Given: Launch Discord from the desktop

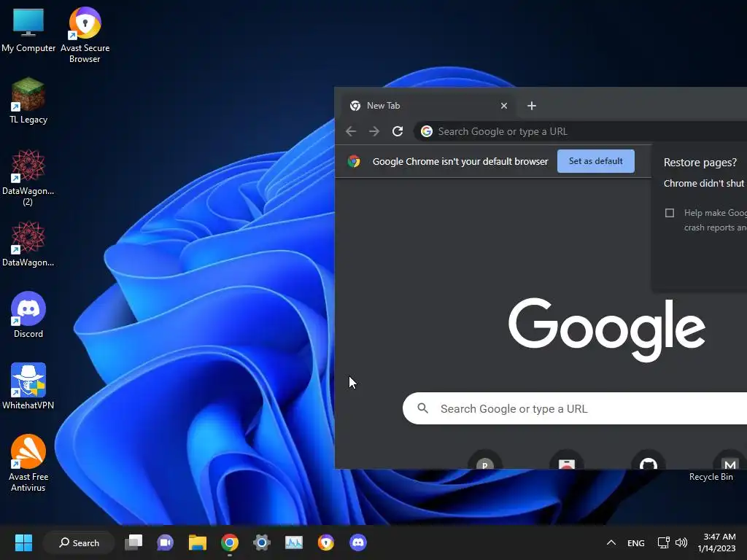Looking at the screenshot, I should pyautogui.click(x=28, y=315).
